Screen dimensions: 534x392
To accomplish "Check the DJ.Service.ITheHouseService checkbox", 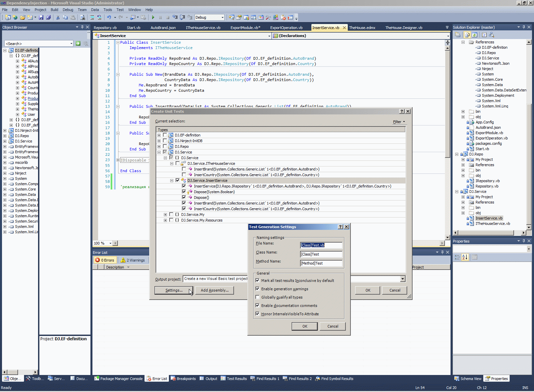I will coord(178,163).
